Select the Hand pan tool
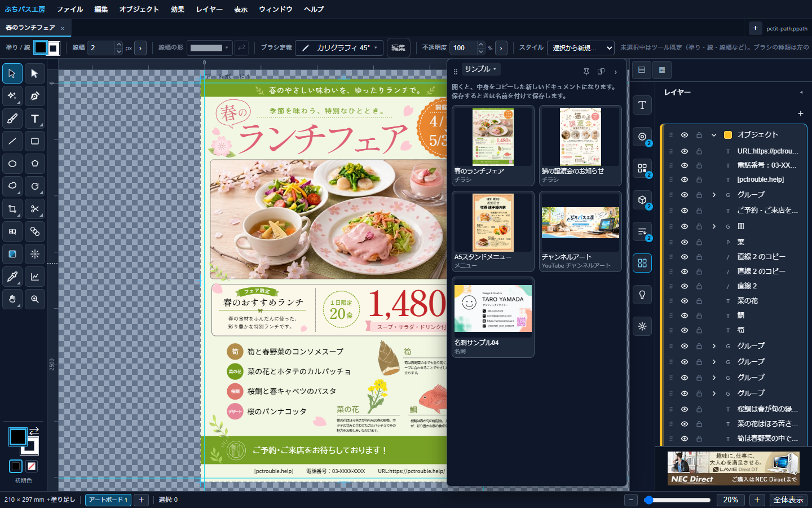 click(12, 299)
